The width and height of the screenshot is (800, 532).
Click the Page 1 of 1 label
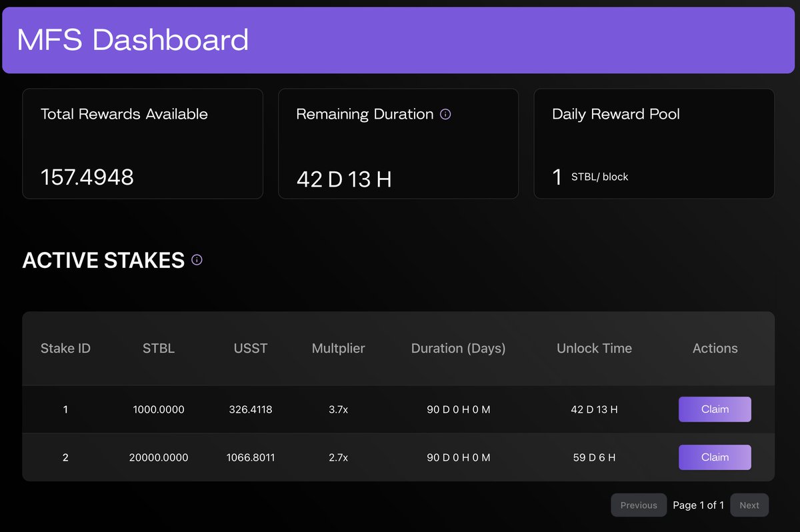698,505
